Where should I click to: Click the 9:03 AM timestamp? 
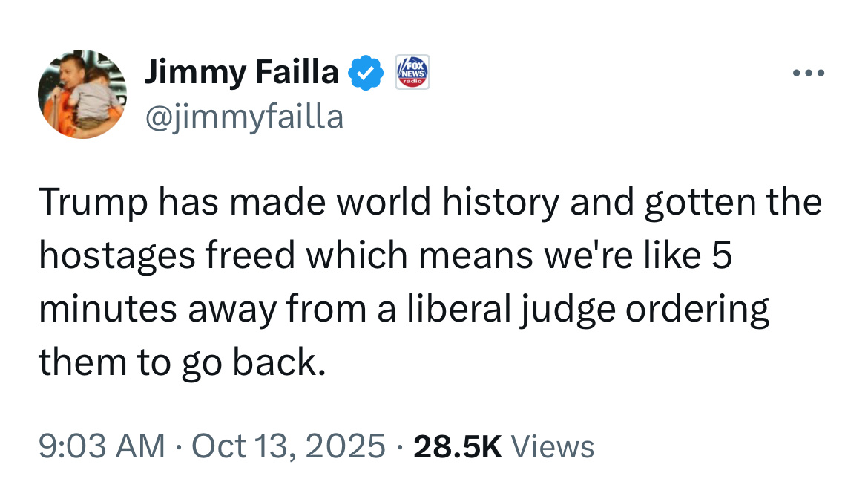102,446
